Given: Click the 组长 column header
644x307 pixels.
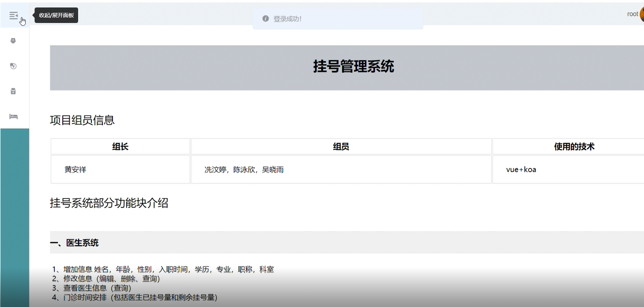Looking at the screenshot, I should coord(121,146).
